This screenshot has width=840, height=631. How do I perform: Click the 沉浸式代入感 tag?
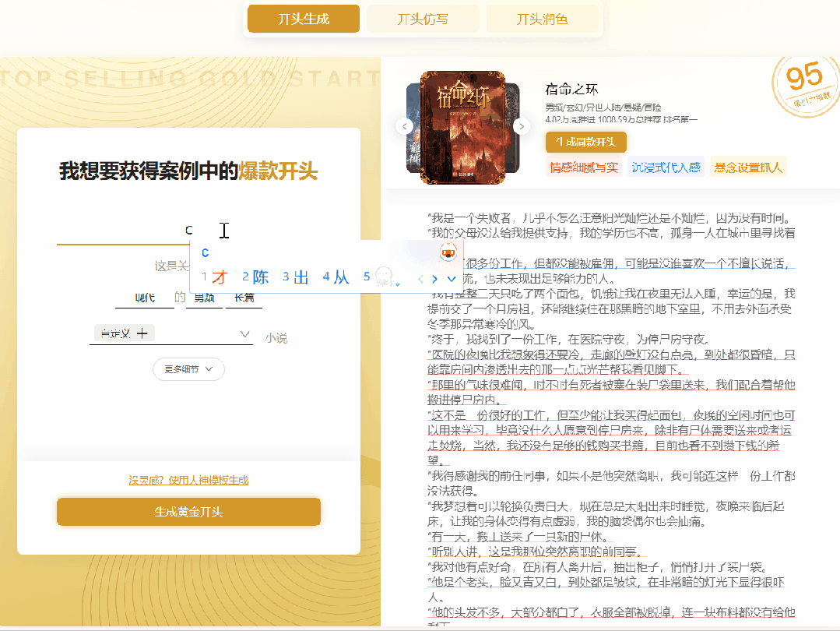pos(666,167)
